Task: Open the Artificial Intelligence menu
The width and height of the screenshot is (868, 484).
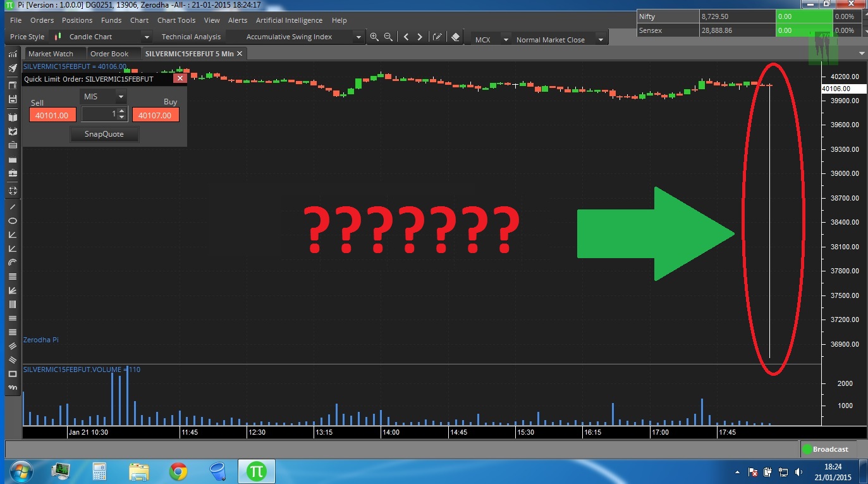Action: coord(289,20)
